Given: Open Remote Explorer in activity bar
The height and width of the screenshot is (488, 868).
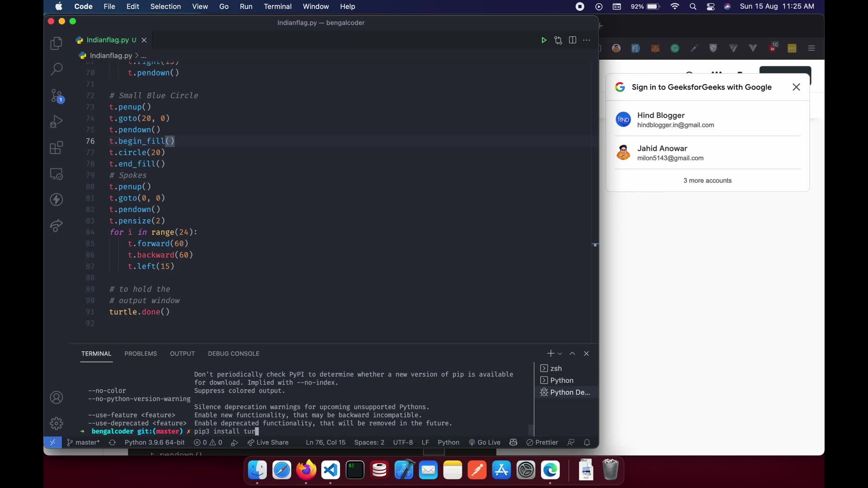Looking at the screenshot, I should (56, 174).
